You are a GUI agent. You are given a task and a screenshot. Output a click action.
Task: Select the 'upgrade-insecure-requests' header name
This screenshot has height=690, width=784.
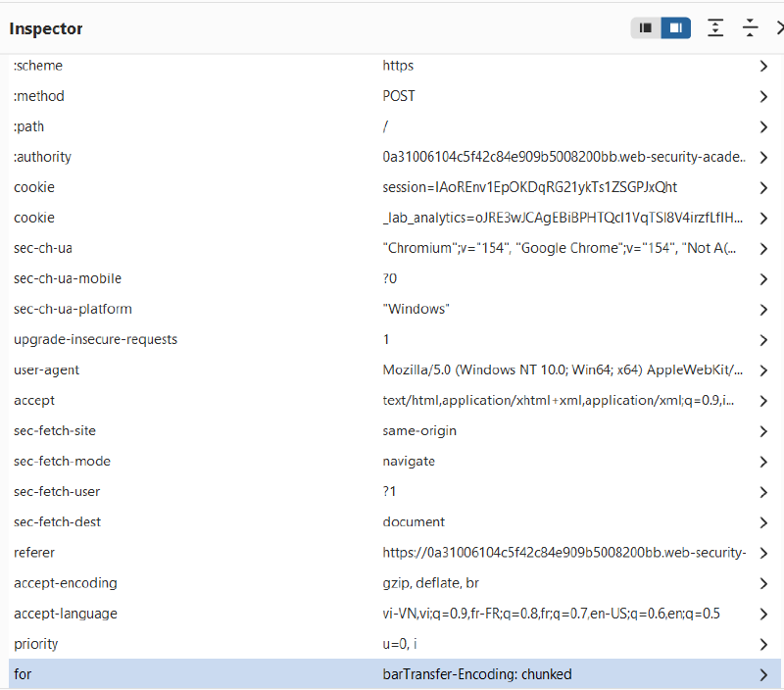tap(95, 339)
